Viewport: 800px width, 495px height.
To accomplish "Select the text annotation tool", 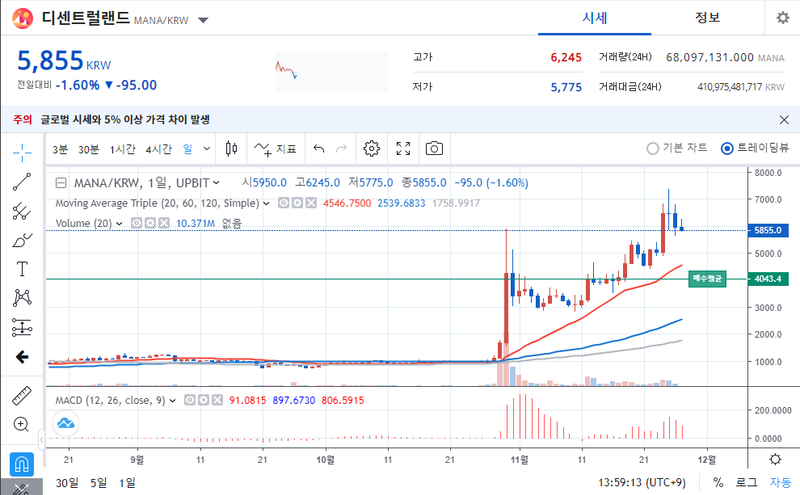I will 22,269.
